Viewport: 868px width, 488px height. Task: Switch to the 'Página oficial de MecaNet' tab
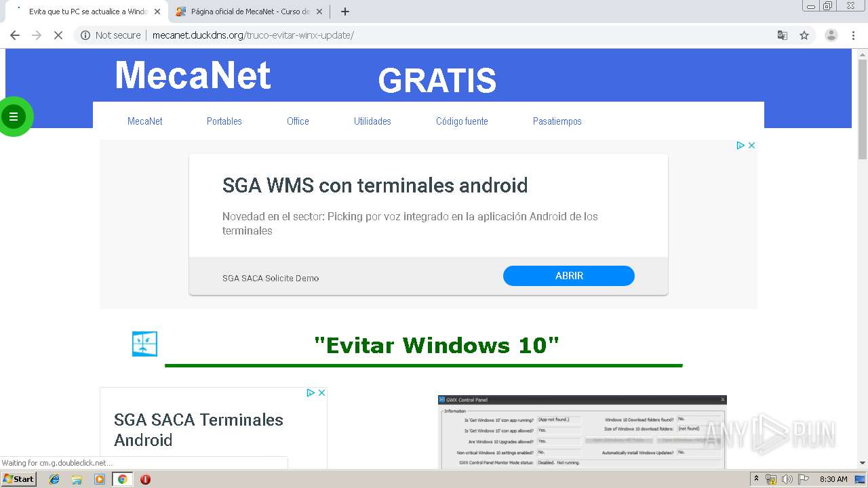tap(250, 12)
